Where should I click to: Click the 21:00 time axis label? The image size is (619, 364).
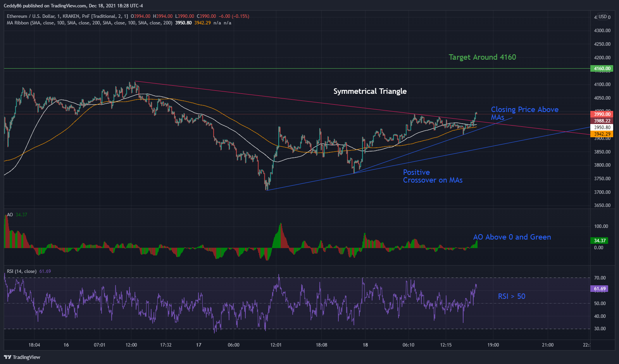[x=548, y=345]
